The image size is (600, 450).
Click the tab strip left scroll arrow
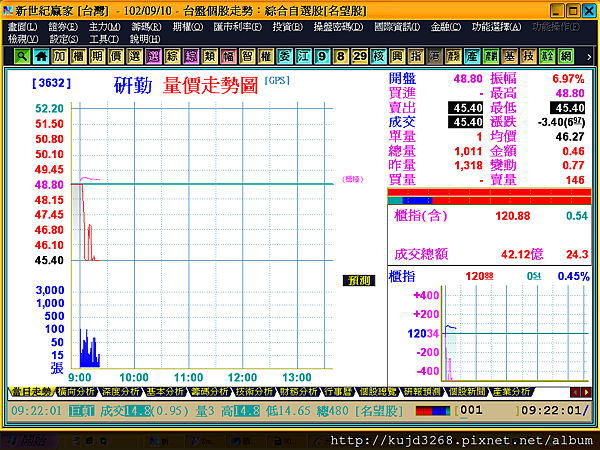(x=575, y=392)
